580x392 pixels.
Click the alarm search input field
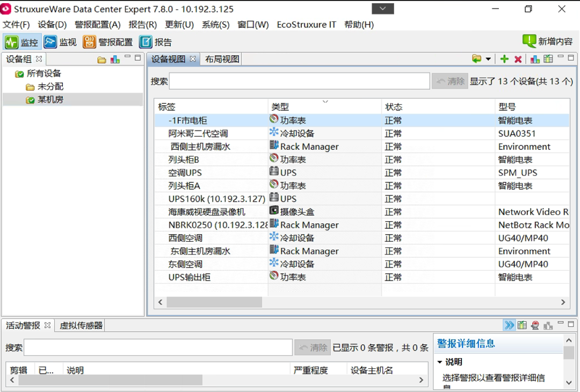pyautogui.click(x=158, y=347)
